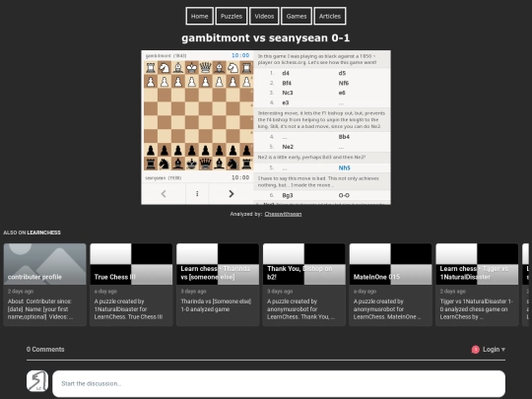Open the Videos nav item
532x399 pixels.
[264, 17]
